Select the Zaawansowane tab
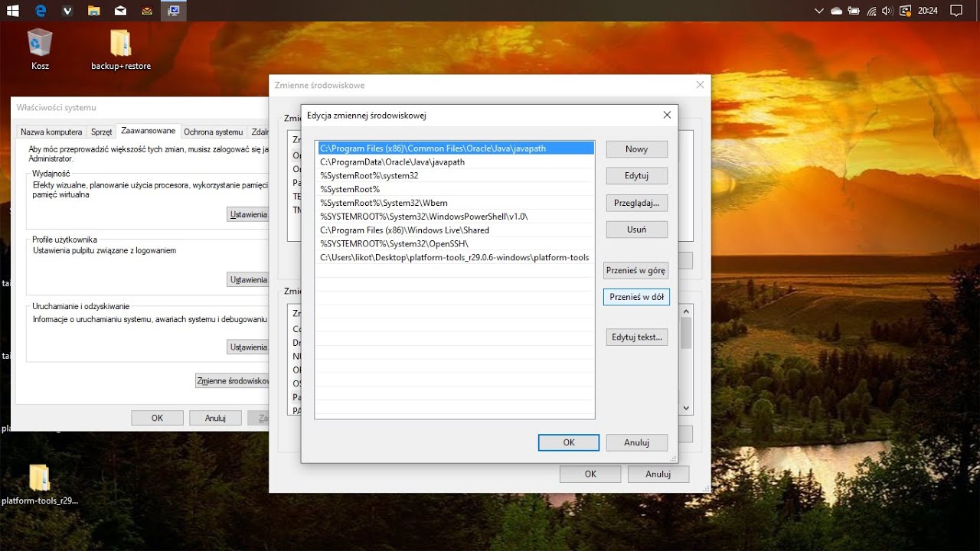Viewport: 980px width, 551px height. pos(148,131)
